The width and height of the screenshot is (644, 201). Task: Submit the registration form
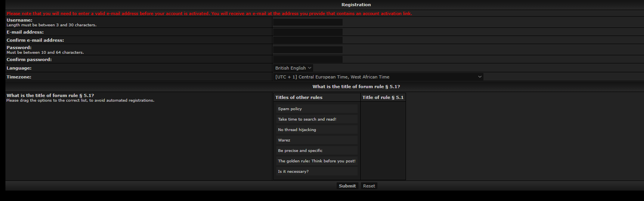(x=347, y=186)
